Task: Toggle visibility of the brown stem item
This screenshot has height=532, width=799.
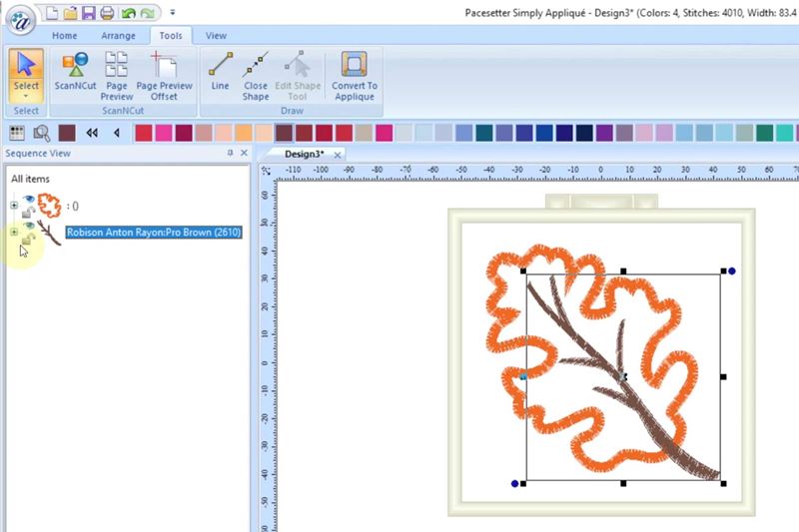Action: click(x=28, y=226)
